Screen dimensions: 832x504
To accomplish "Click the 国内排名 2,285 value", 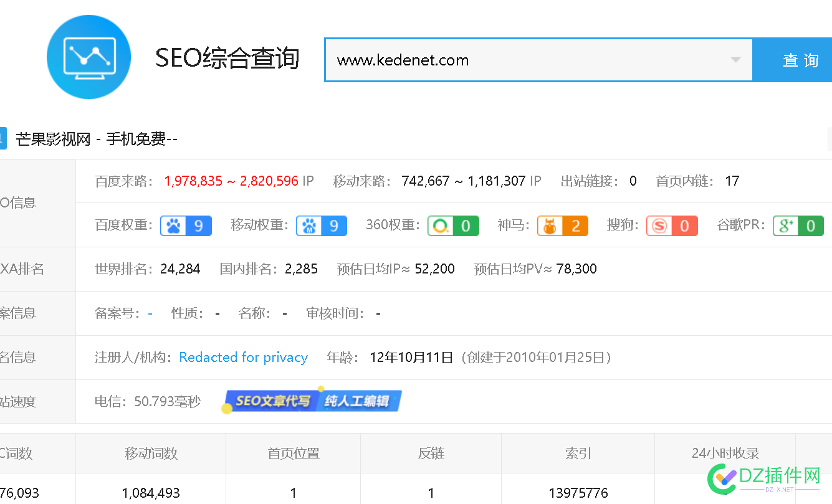I will [302, 269].
